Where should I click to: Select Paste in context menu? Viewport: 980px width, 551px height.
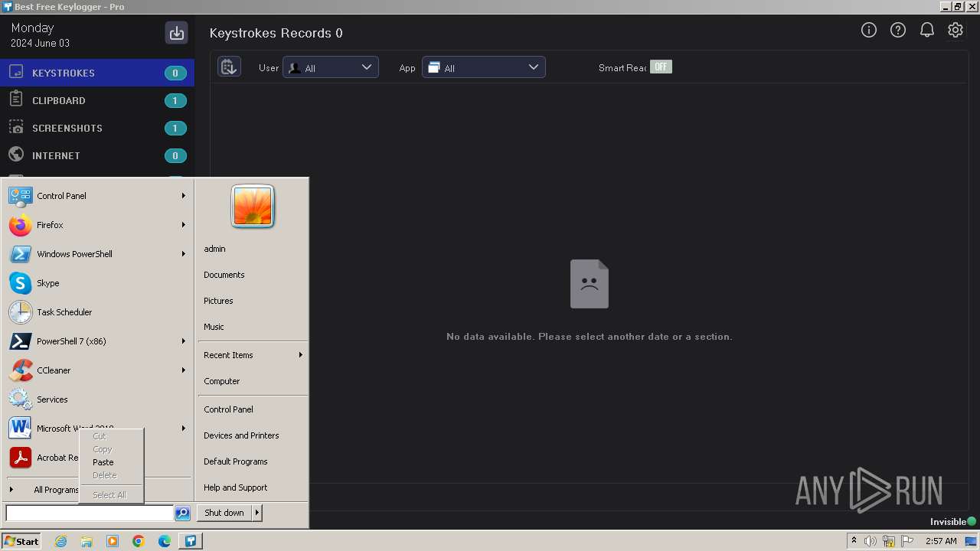[x=111, y=462]
